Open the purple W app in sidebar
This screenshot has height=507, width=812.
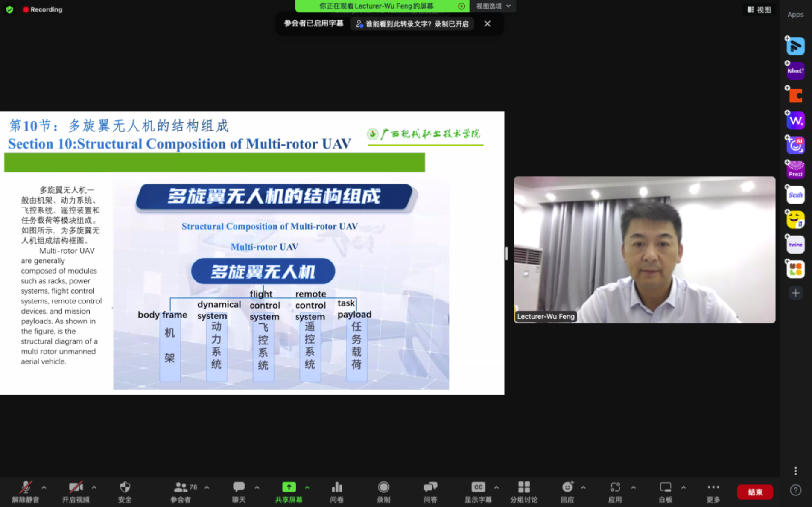pyautogui.click(x=795, y=121)
